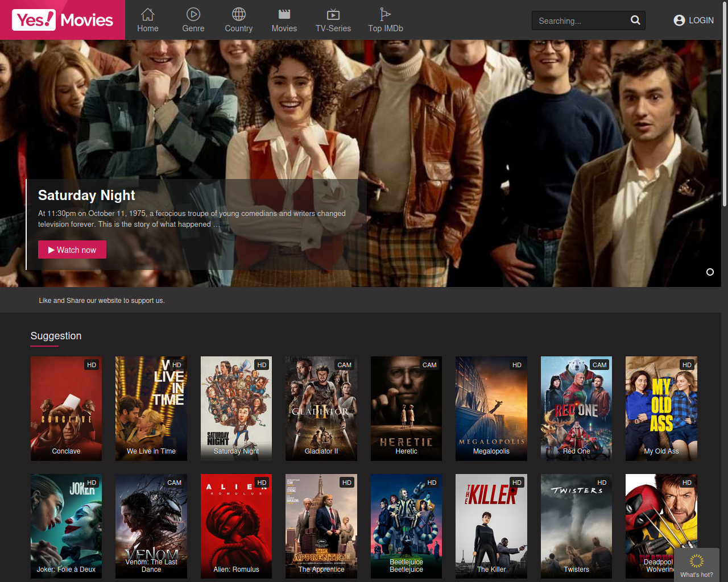Click the Saturday Night description text

(192, 219)
